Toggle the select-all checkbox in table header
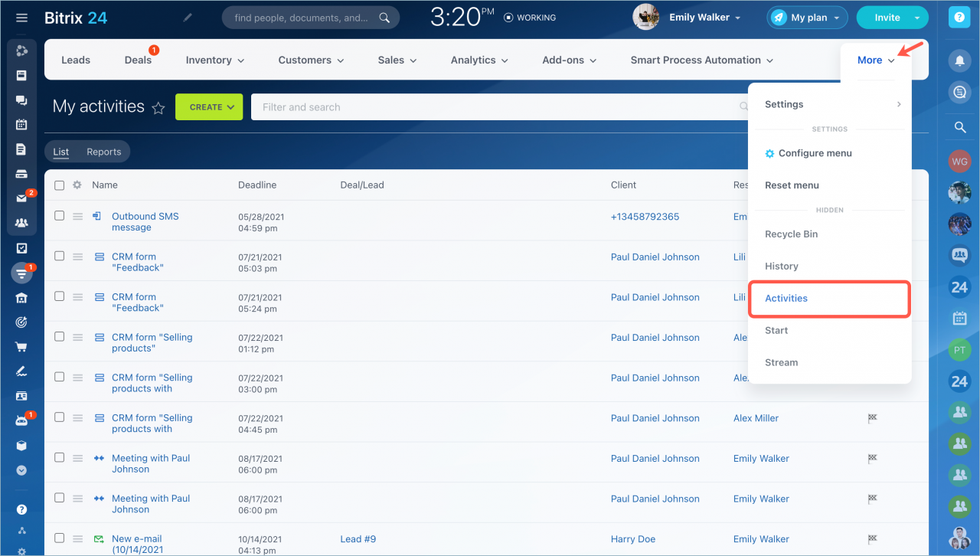This screenshot has width=980, height=556. [59, 185]
